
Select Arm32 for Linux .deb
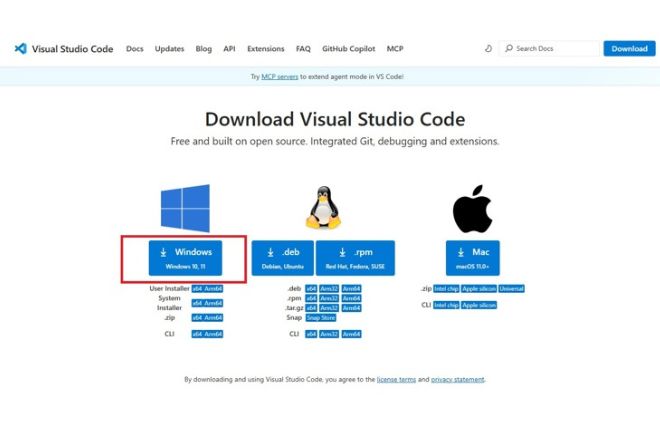(x=329, y=288)
